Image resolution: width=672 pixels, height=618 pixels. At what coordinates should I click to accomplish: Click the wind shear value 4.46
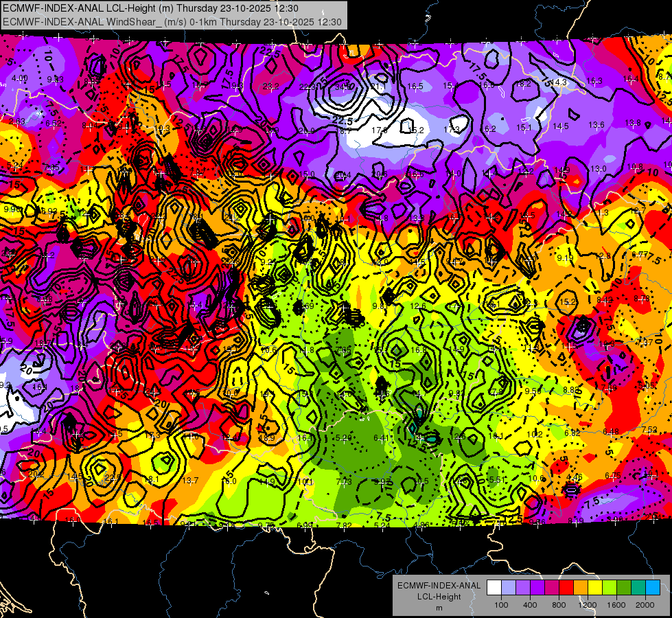point(575,477)
